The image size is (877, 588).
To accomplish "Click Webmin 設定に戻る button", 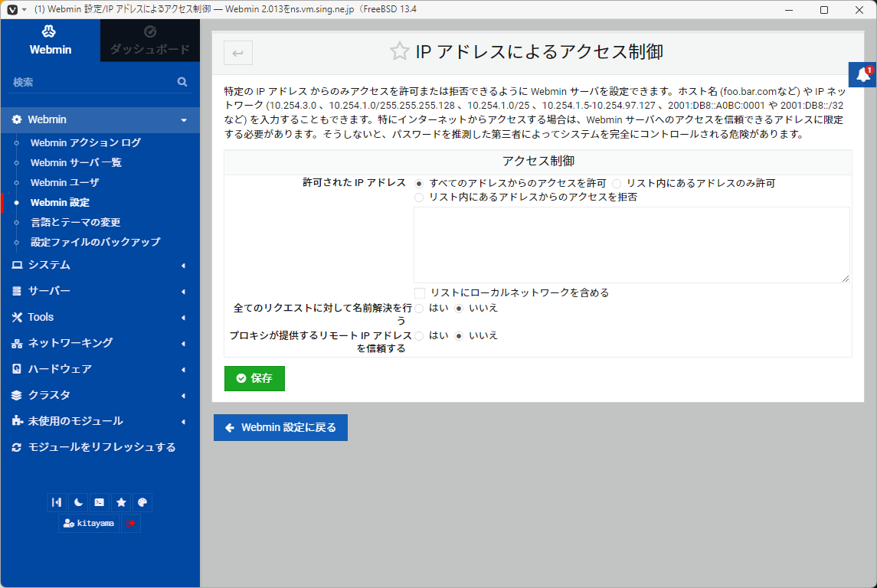I will coord(280,427).
